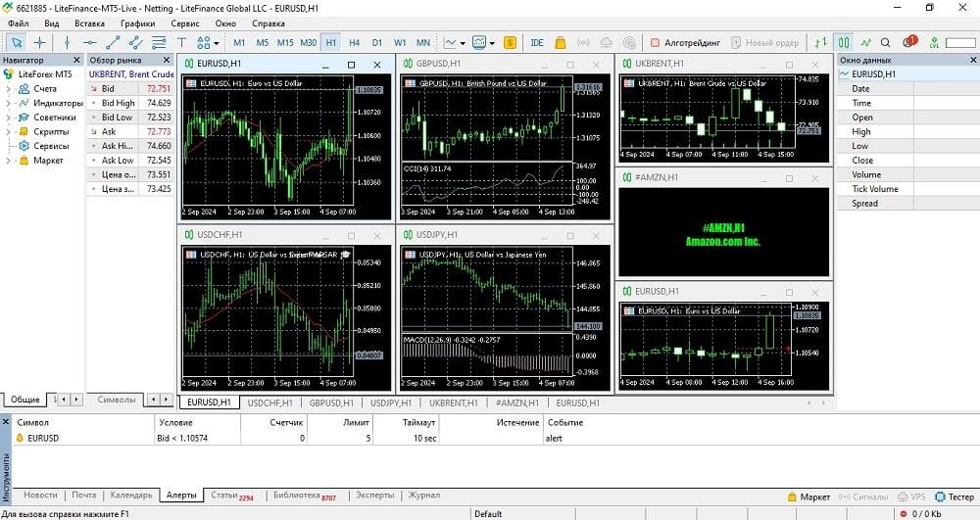Draw a vertical line
Viewport: 980px width, 520px height.
[67, 42]
